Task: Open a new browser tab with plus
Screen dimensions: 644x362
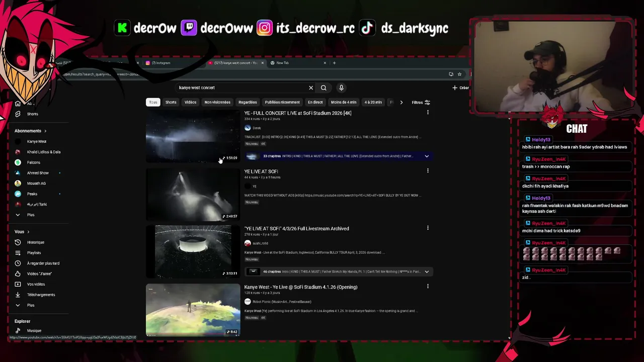Action: pyautogui.click(x=334, y=63)
